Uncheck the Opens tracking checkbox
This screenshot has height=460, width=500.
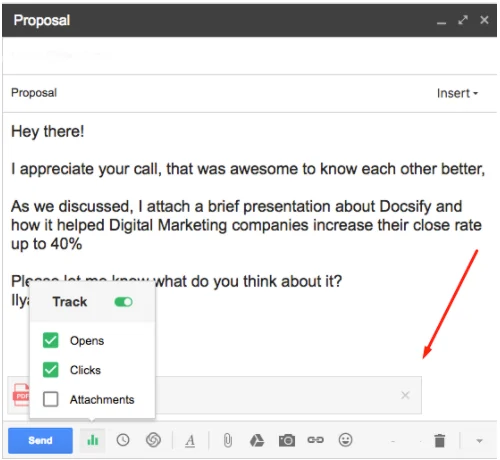(x=51, y=340)
